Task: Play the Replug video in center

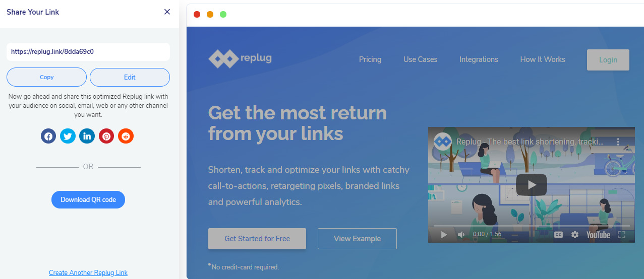Action: point(532,185)
